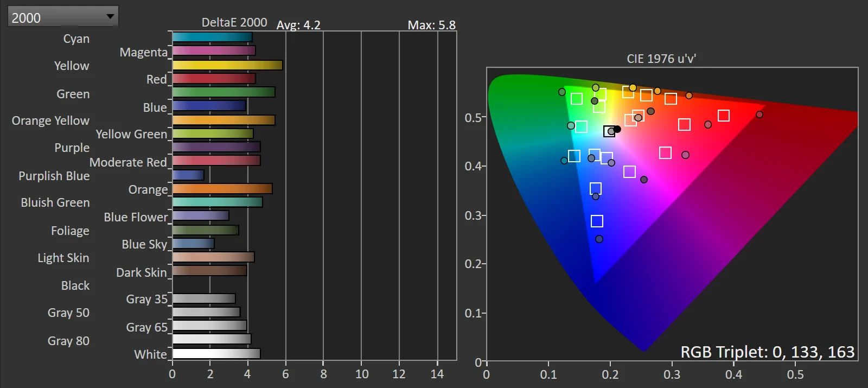Click the Black label
This screenshot has height=388, width=868.
pos(75,285)
